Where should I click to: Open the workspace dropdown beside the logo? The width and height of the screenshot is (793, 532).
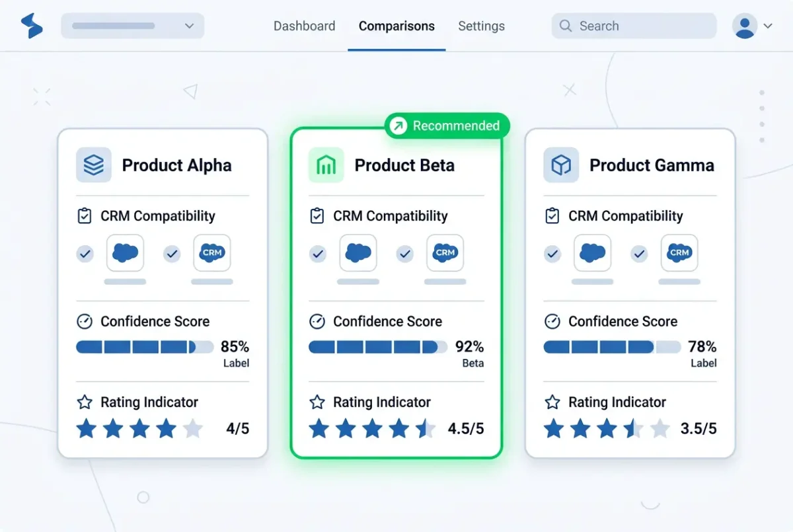pos(133,26)
